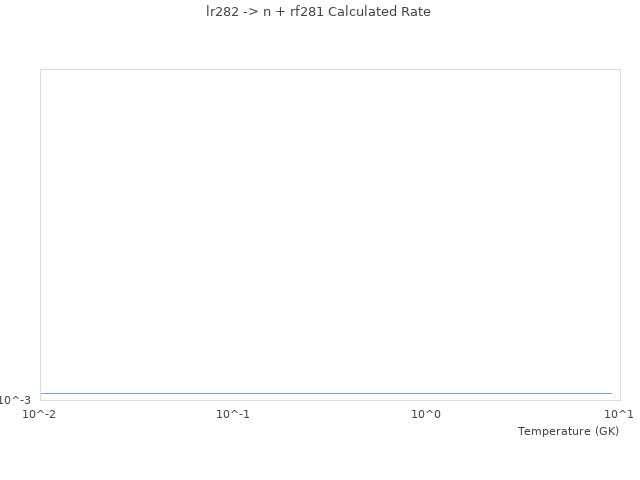The height and width of the screenshot is (480, 640).
Task: Click the middle of the flat rate line
Action: (326, 393)
